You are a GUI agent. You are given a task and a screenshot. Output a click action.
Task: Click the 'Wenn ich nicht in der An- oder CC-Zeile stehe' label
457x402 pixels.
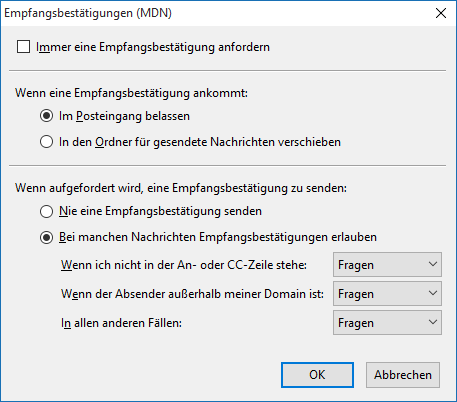184,265
